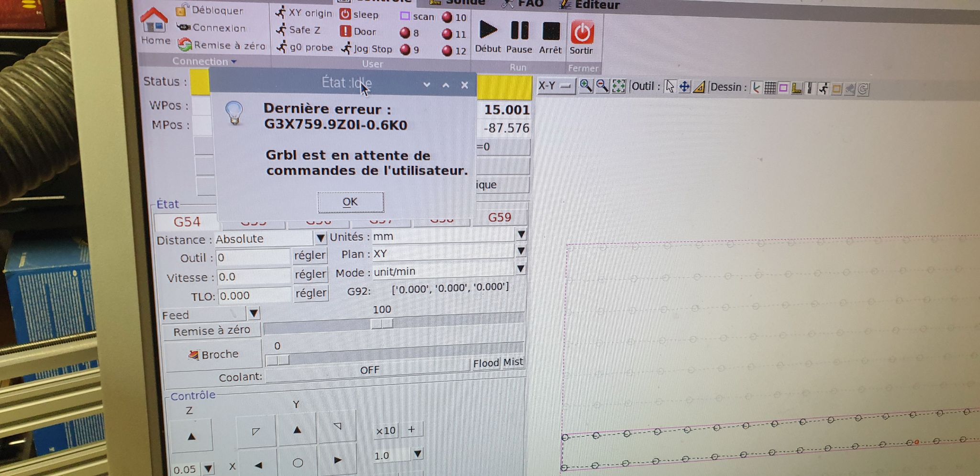The width and height of the screenshot is (980, 476).
Task: Expand the Connection group menu
Action: [204, 62]
